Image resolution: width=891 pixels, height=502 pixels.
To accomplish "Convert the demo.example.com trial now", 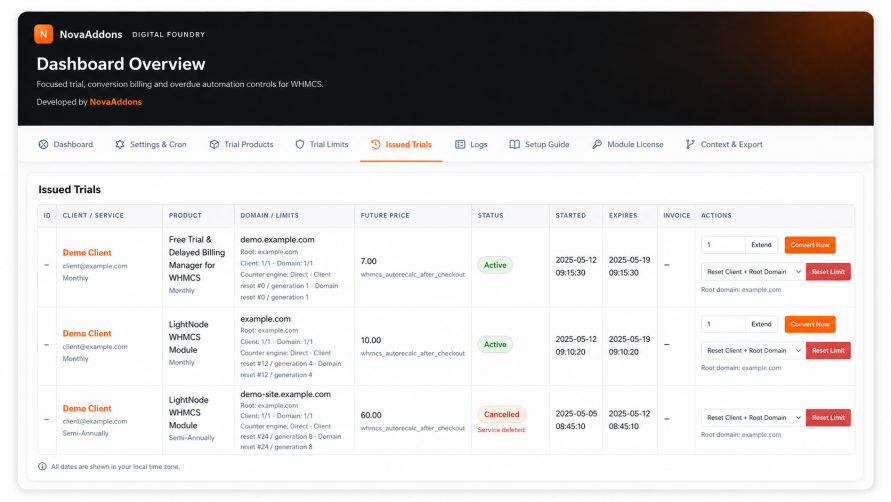I will 810,245.
